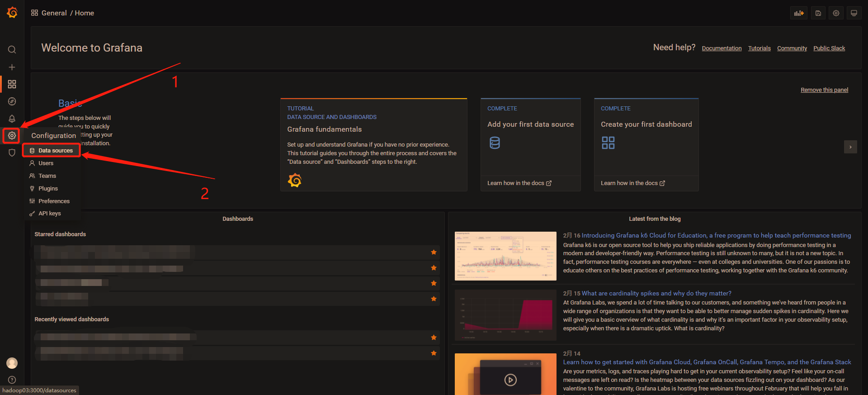Click the user avatar in sidebar
868x395 pixels.
click(12, 363)
